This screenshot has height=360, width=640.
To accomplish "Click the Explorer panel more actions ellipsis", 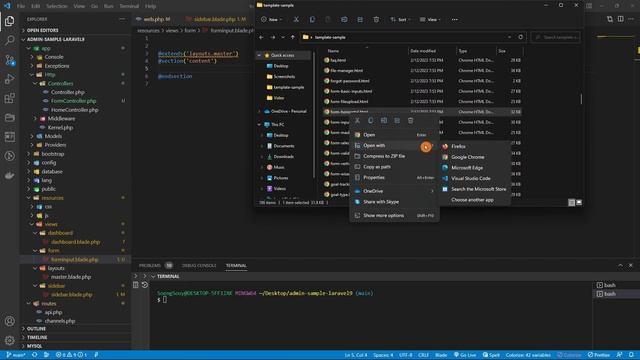I will (x=122, y=19).
